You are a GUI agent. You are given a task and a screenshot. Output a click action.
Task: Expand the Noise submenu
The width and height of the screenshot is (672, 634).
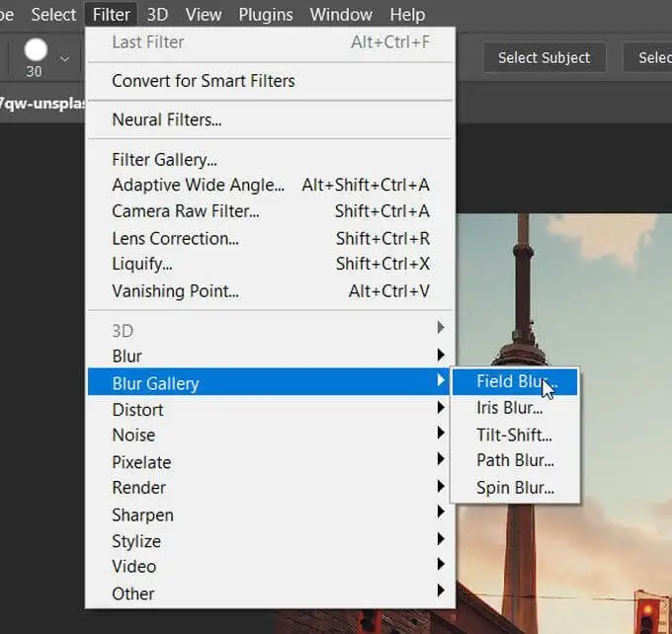(270, 436)
